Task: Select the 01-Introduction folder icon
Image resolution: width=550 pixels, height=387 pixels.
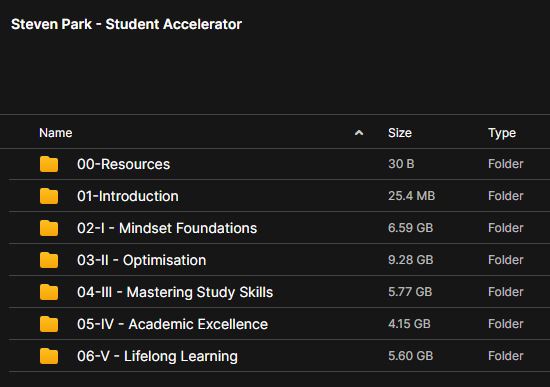Action: pyautogui.click(x=49, y=196)
